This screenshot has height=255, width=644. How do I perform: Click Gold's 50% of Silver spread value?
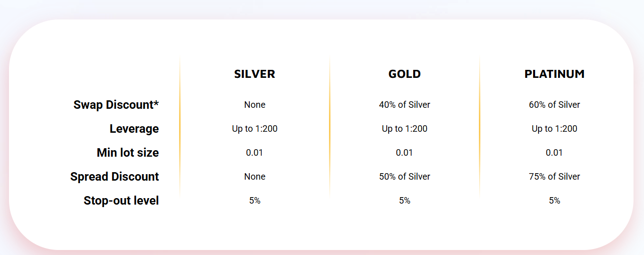[405, 177]
